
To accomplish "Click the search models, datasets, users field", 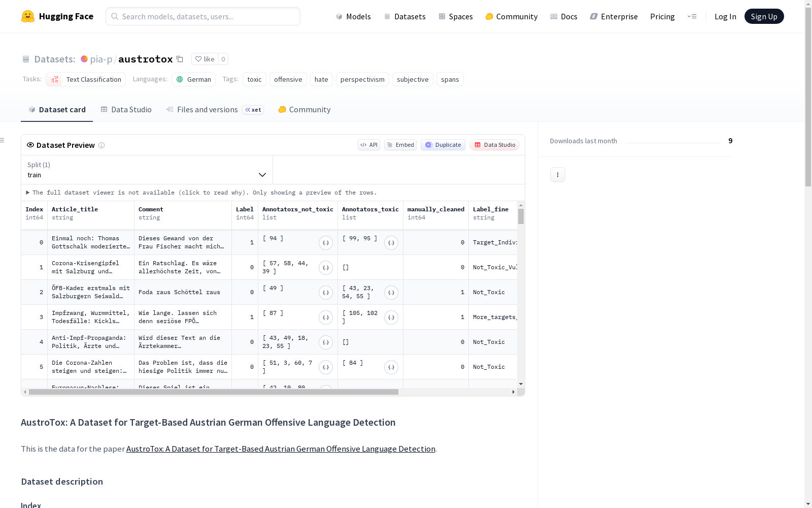I will (x=203, y=16).
